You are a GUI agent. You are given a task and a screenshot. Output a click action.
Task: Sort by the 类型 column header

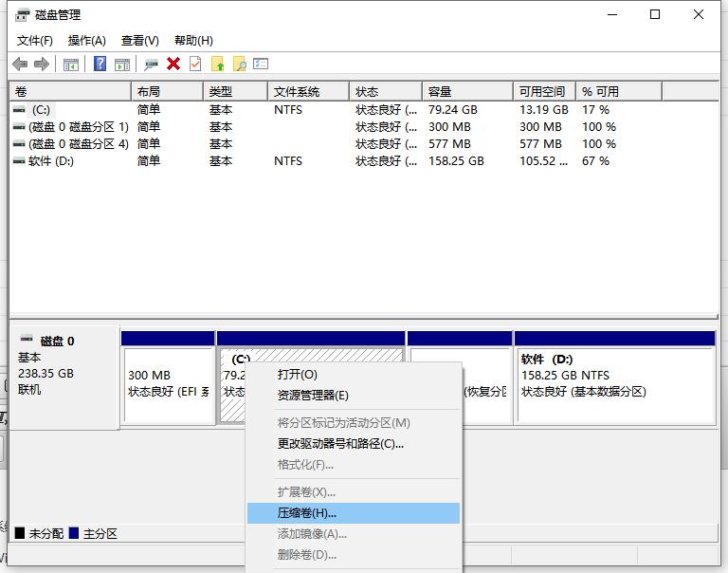[236, 92]
